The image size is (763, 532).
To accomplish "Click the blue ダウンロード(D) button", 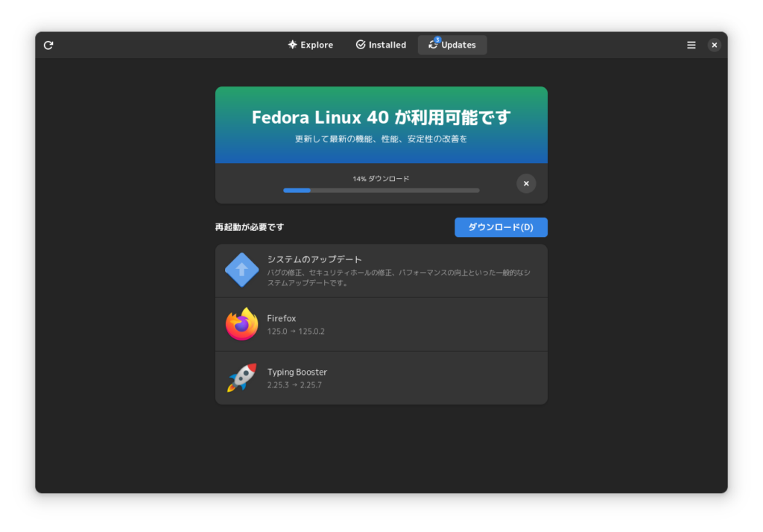I will [x=501, y=227].
